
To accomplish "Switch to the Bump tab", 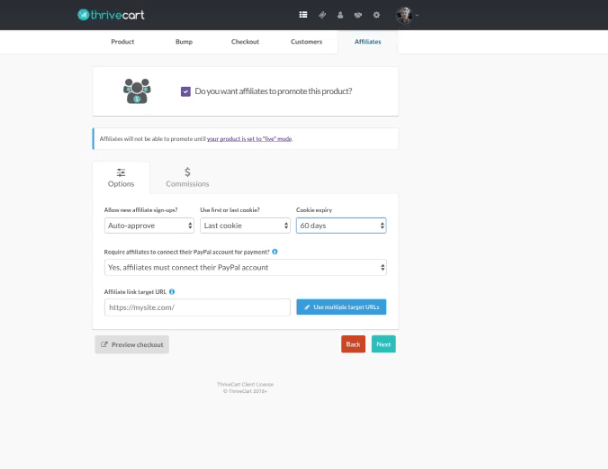I will [x=184, y=41].
